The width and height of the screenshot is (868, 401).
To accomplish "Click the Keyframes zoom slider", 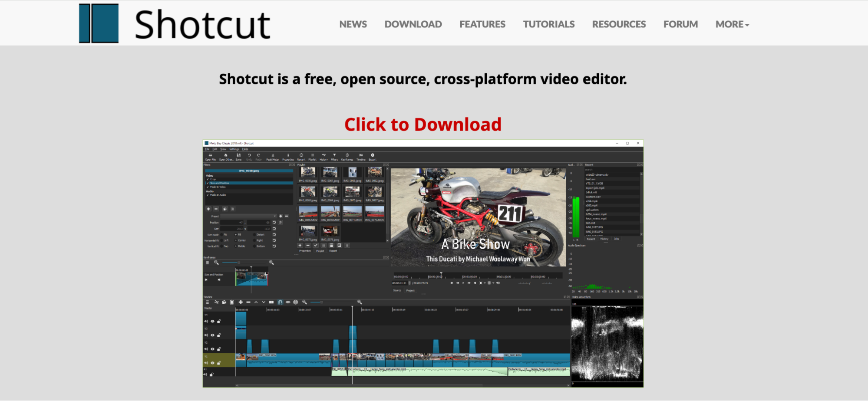I will (x=243, y=263).
